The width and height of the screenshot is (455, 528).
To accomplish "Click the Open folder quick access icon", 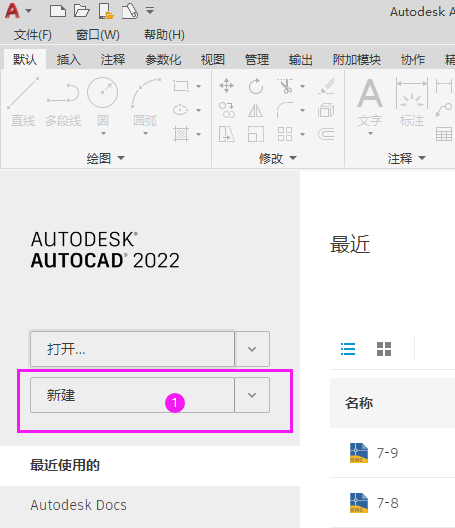I will click(x=82, y=11).
